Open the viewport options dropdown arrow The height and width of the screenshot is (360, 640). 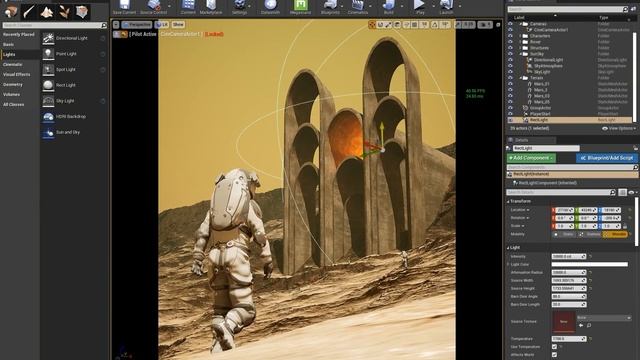[116, 25]
